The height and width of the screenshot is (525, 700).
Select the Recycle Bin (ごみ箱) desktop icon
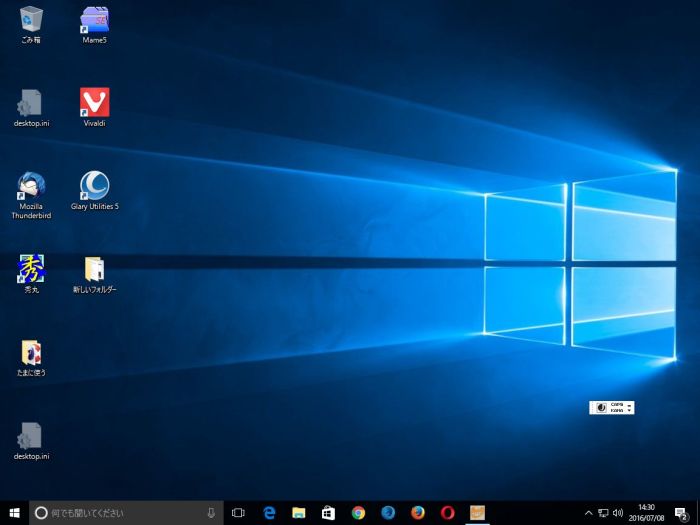pyautogui.click(x=31, y=20)
